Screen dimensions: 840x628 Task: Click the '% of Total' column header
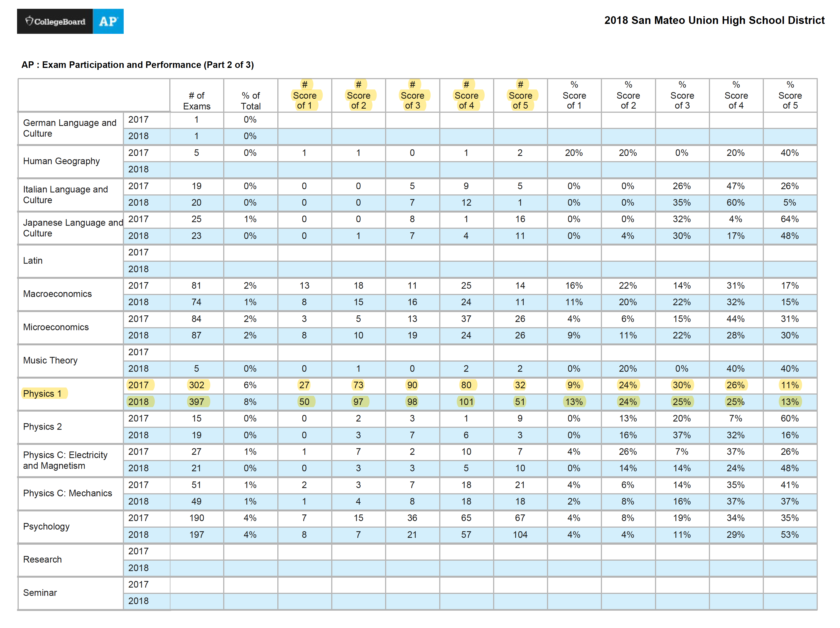[251, 101]
